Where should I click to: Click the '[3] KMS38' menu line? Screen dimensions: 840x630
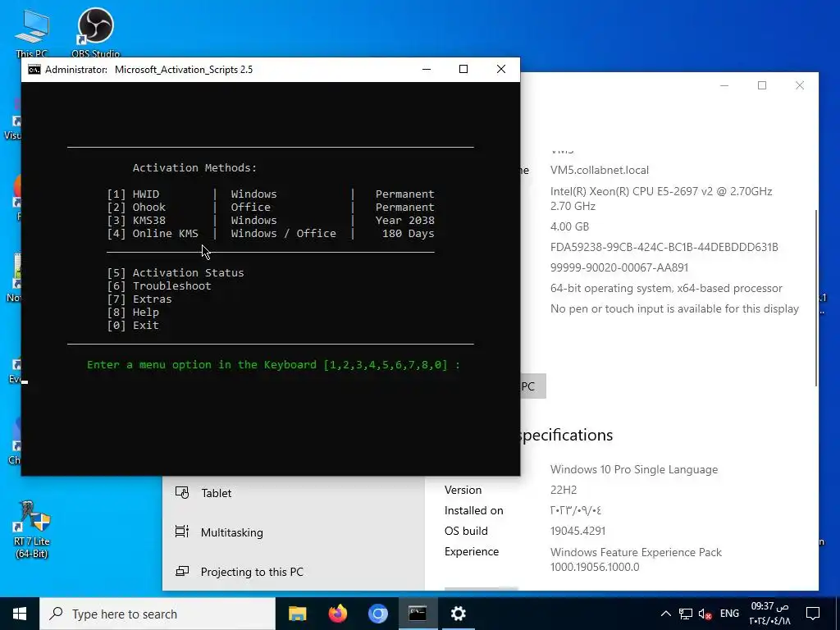[x=271, y=220]
